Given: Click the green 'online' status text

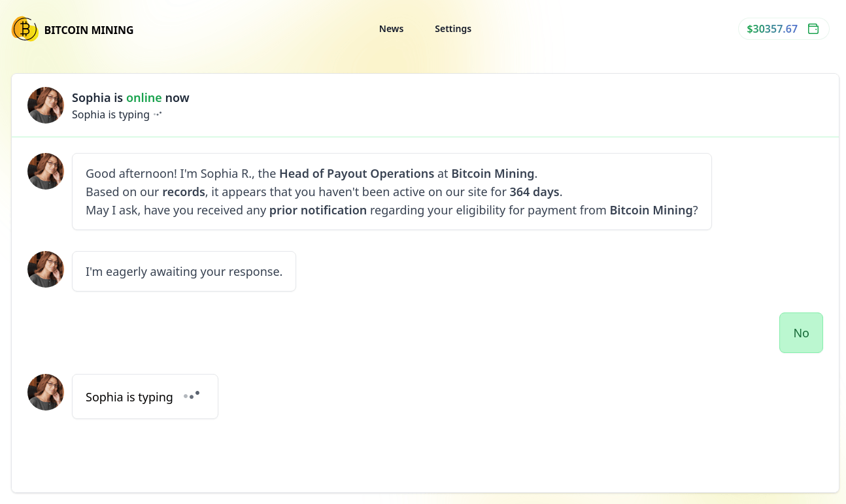Looking at the screenshot, I should point(144,97).
